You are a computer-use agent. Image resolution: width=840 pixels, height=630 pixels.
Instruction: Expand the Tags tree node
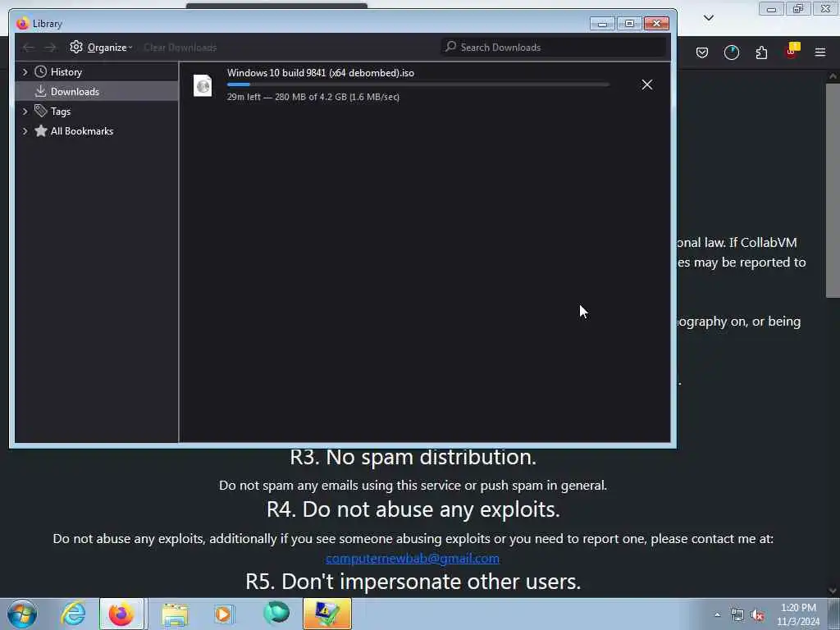(x=25, y=112)
